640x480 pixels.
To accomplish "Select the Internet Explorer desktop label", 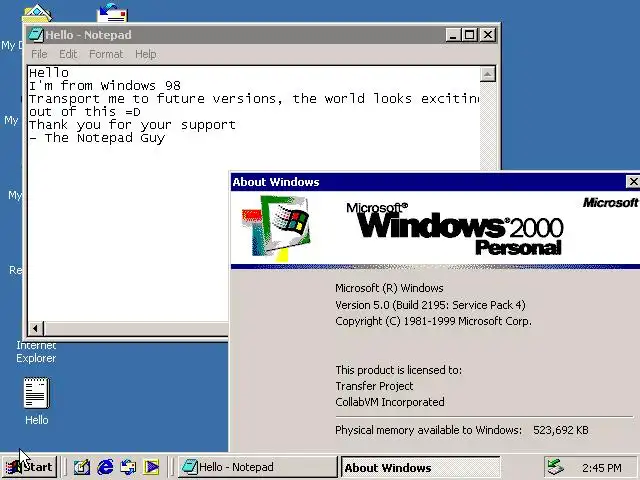I will point(36,351).
